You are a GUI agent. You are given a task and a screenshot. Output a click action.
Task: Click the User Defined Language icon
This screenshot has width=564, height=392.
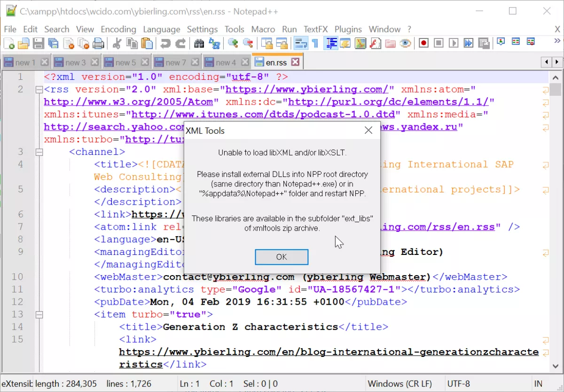pos(345,44)
